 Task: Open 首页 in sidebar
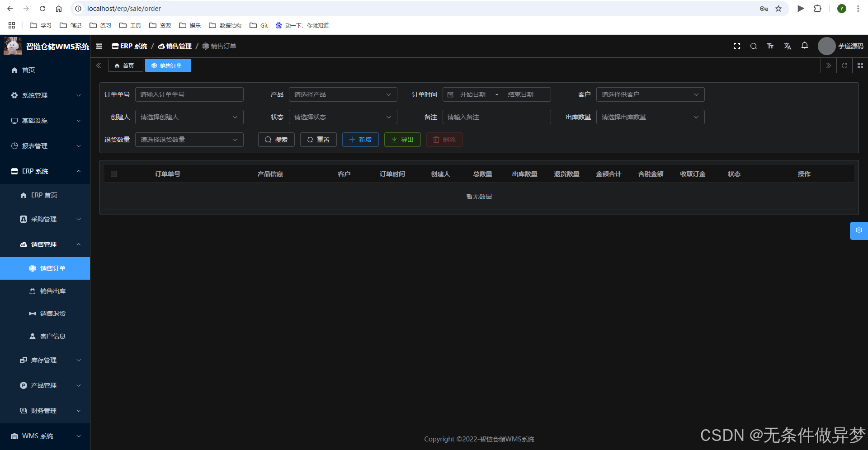tap(45, 70)
